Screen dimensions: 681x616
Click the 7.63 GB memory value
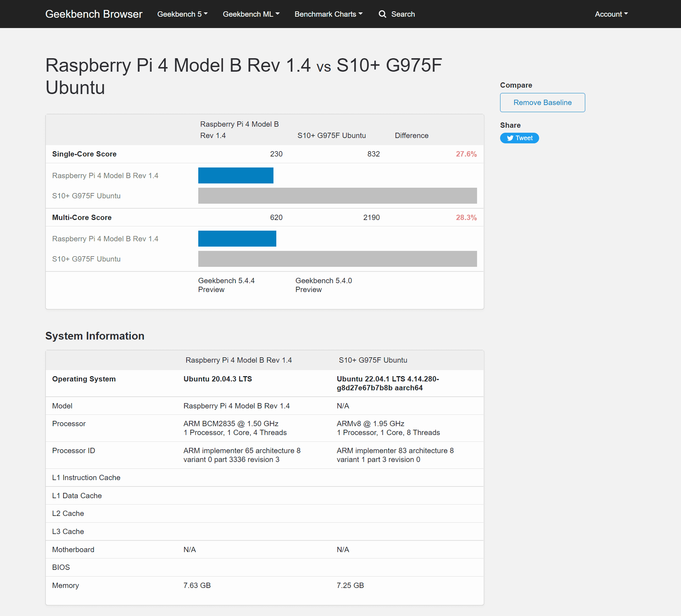pyautogui.click(x=197, y=585)
